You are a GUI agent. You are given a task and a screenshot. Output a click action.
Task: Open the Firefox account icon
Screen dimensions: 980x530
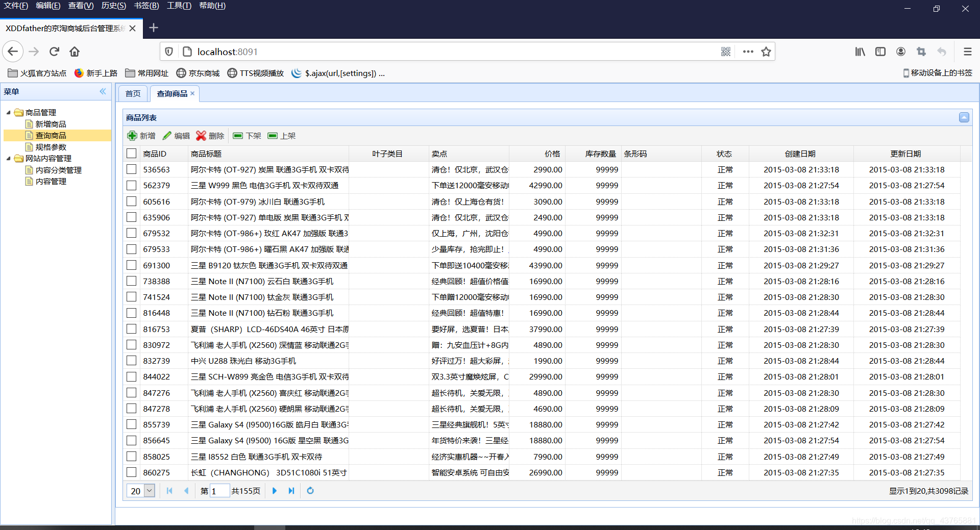tap(901, 52)
